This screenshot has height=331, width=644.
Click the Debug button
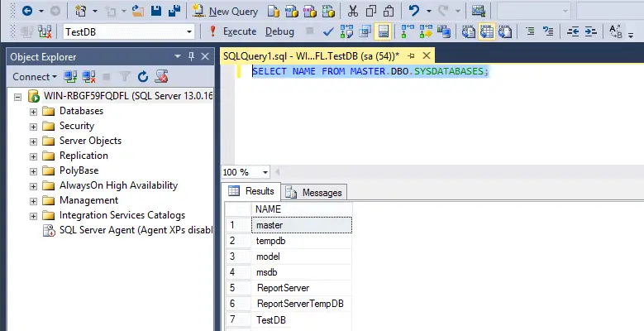coord(279,31)
